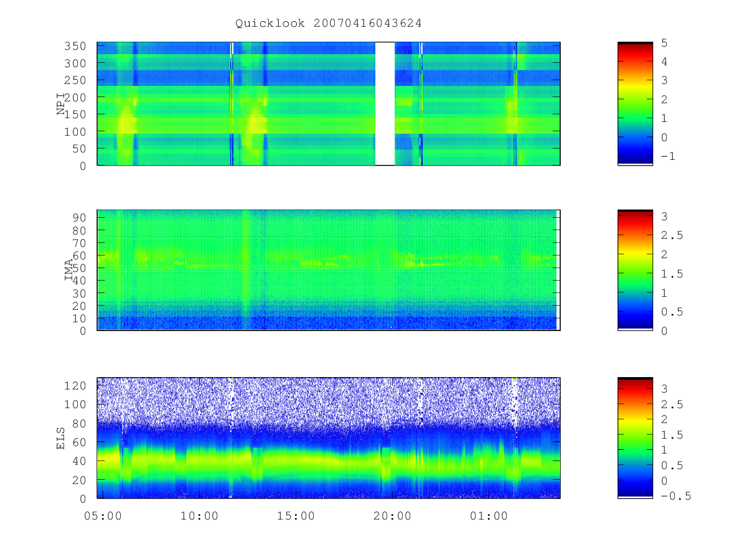Click the 1.5 label on the IMA colorbar

tap(671, 273)
